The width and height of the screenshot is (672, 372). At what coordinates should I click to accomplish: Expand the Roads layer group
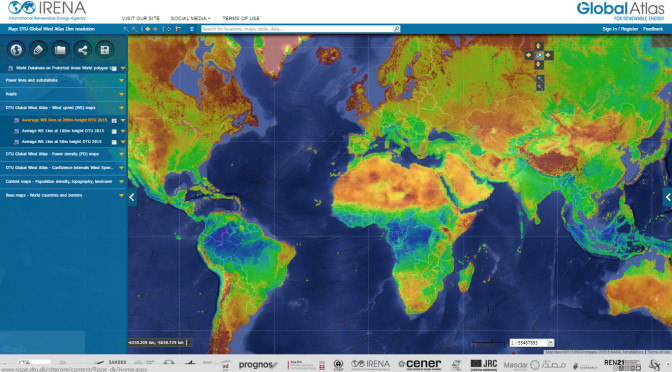121,94
